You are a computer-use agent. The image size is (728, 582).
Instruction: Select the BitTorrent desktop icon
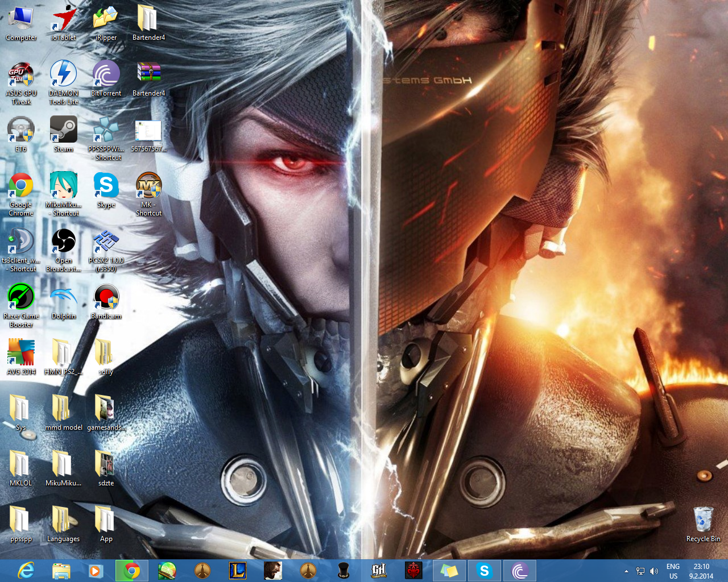point(106,78)
